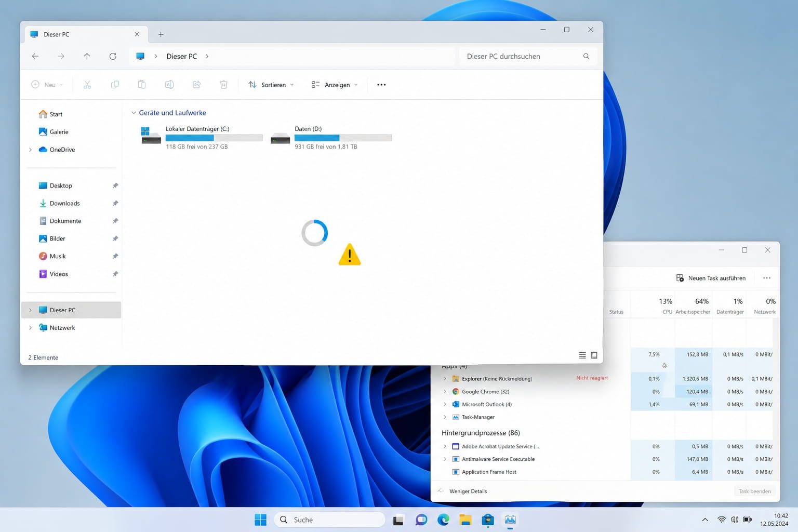Viewport: 798px width, 532px height.
Task: Collapse Geräte und Laufwerke group
Action: click(x=134, y=113)
